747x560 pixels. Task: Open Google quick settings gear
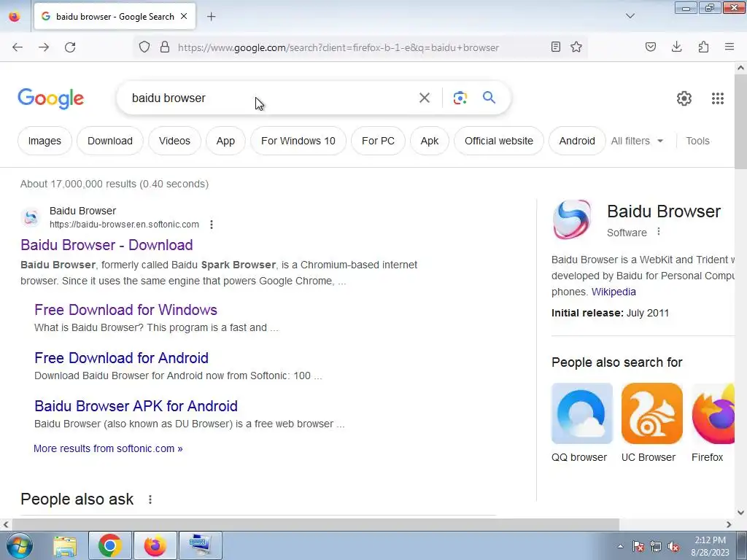[x=684, y=98]
